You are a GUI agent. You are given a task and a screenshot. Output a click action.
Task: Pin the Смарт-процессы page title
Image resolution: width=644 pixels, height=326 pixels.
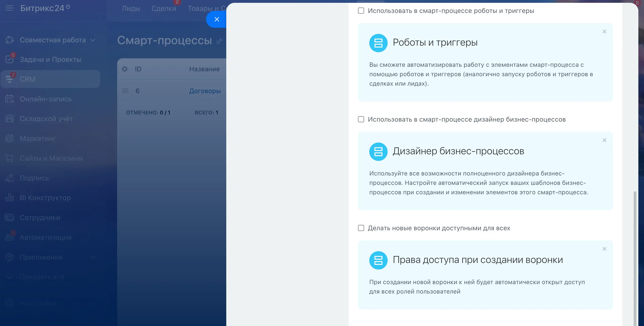click(219, 41)
